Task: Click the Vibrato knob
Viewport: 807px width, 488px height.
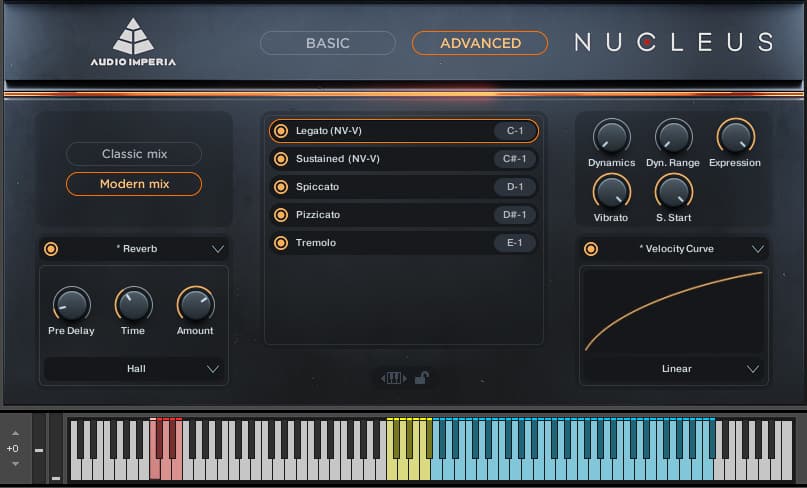Action: (x=611, y=191)
